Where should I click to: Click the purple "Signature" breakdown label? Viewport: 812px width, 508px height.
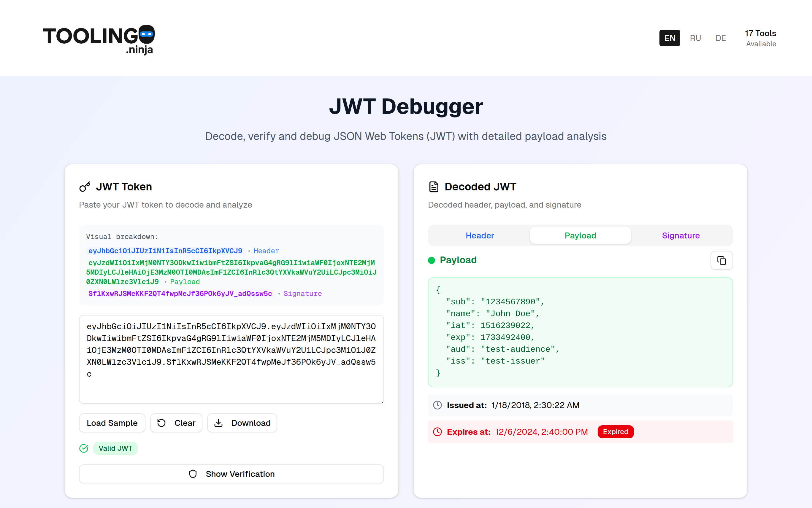pos(303,294)
